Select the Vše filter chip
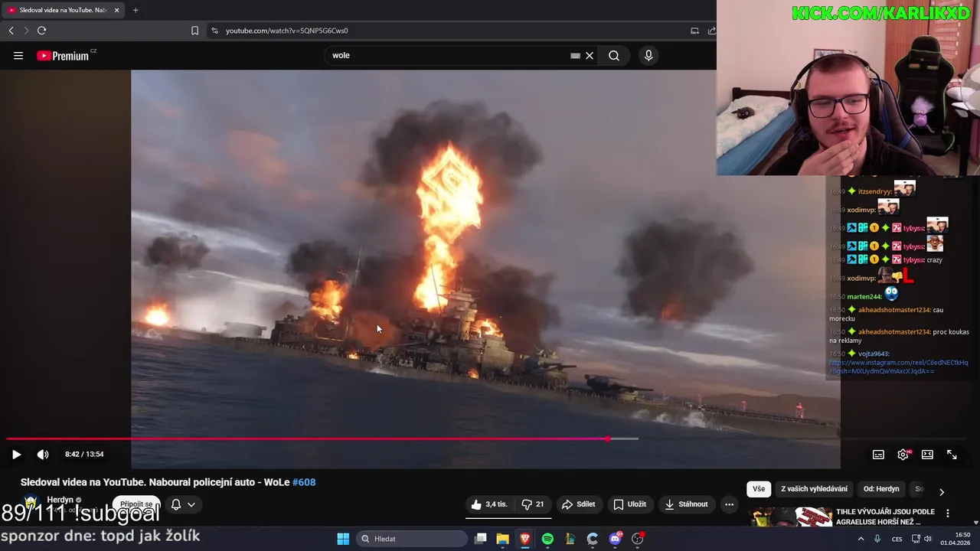This screenshot has height=551, width=980. [x=759, y=489]
